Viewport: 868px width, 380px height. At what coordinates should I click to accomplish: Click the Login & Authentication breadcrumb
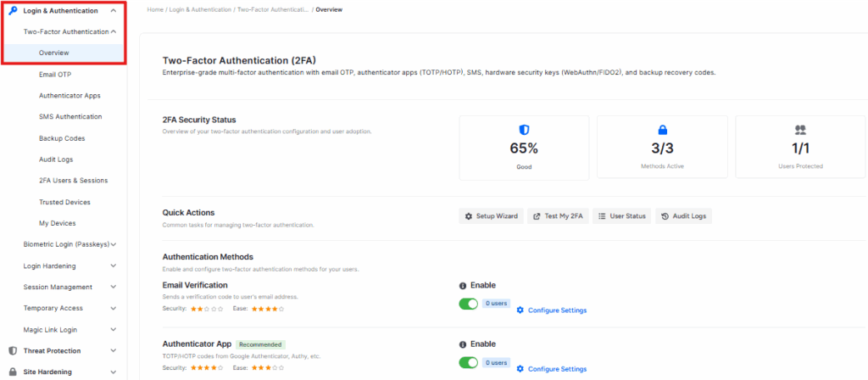point(200,10)
